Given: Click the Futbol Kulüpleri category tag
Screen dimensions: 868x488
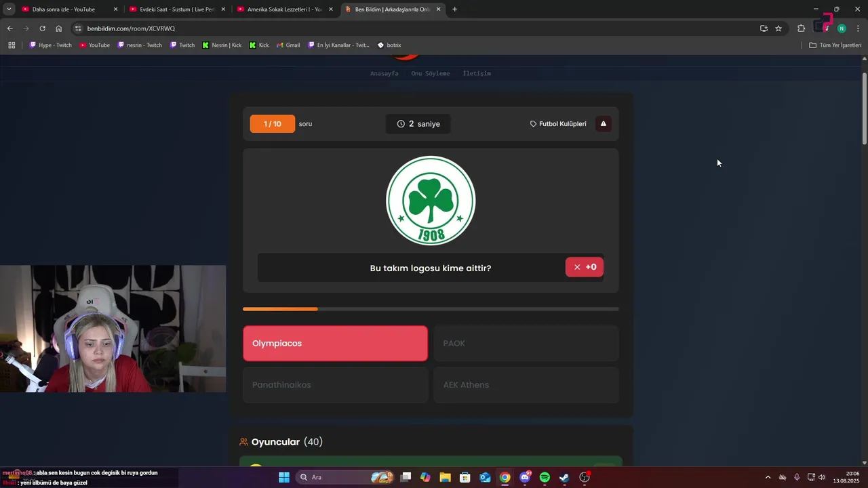Looking at the screenshot, I should tap(558, 124).
